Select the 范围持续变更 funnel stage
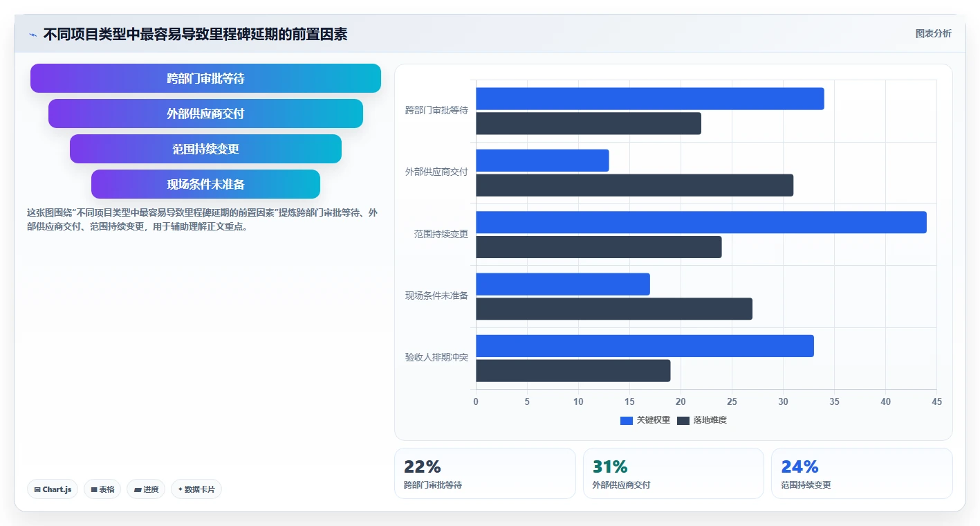Image resolution: width=980 pixels, height=526 pixels. tap(205, 149)
